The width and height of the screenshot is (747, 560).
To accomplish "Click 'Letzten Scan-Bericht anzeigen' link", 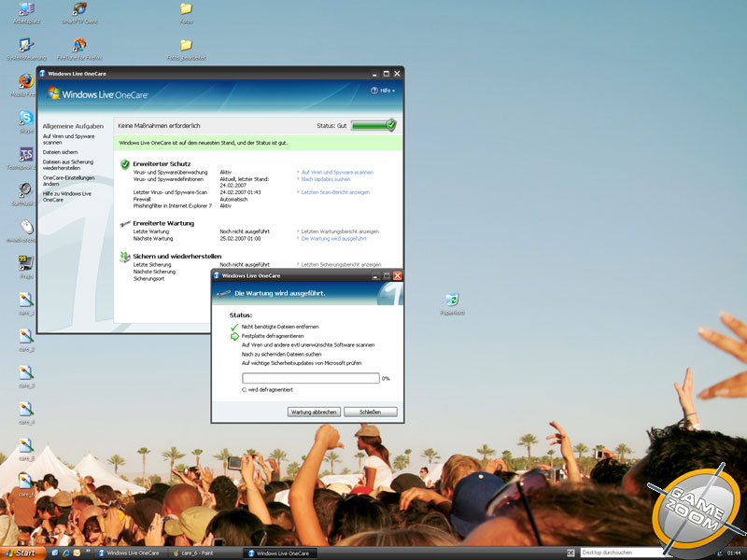I will pyautogui.click(x=335, y=192).
